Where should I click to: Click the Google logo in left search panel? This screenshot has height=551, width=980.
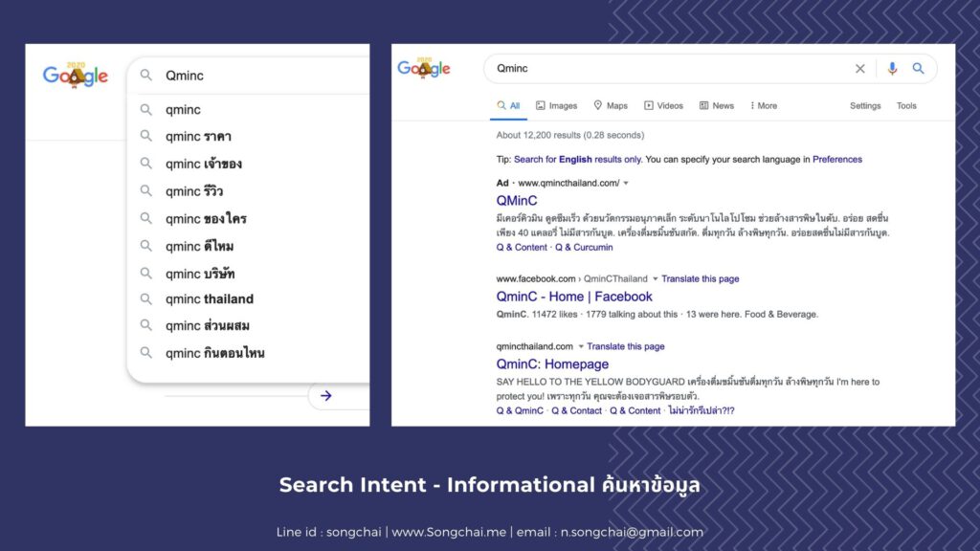pyautogui.click(x=75, y=75)
